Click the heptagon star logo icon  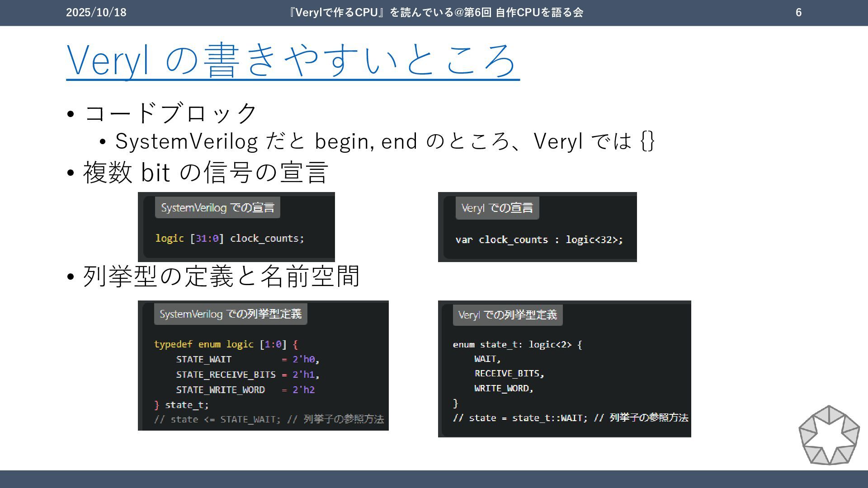click(829, 436)
